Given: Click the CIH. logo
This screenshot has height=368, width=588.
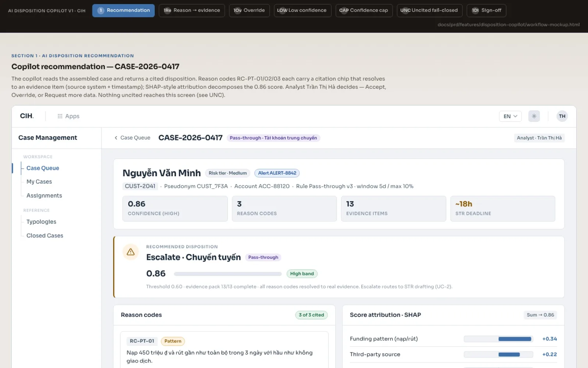Looking at the screenshot, I should coord(27,116).
